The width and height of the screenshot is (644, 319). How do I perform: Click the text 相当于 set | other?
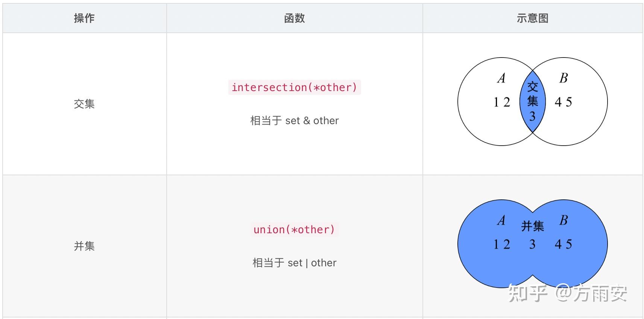pyautogui.click(x=295, y=263)
